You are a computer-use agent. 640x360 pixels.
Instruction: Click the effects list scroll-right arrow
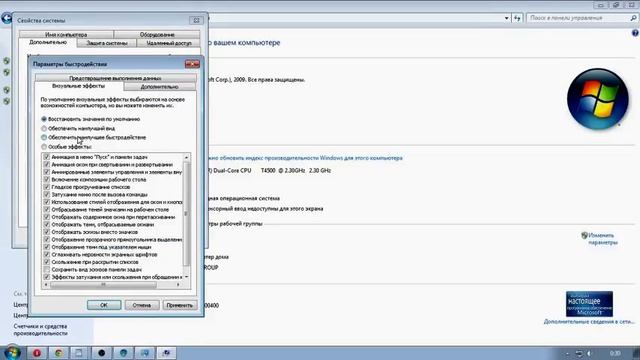(x=178, y=284)
